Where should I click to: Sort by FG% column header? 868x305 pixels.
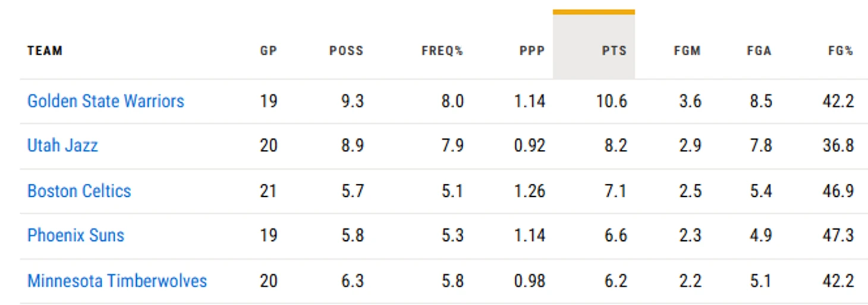point(841,51)
